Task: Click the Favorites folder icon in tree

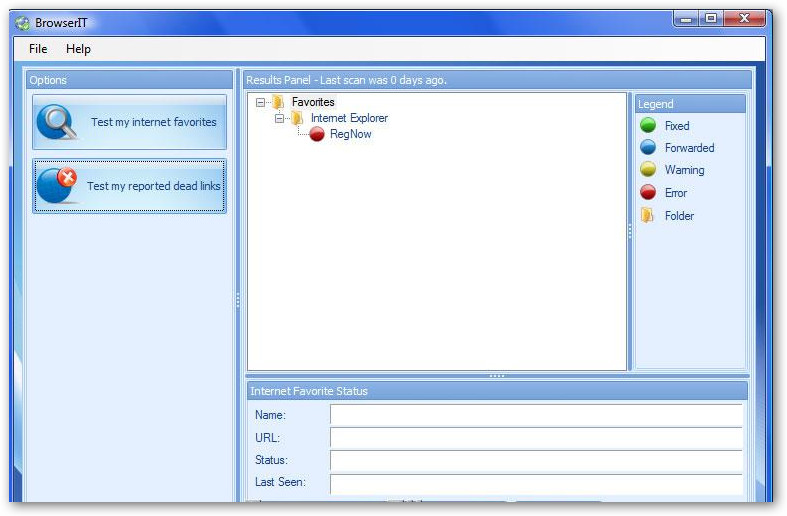Action: click(x=279, y=102)
